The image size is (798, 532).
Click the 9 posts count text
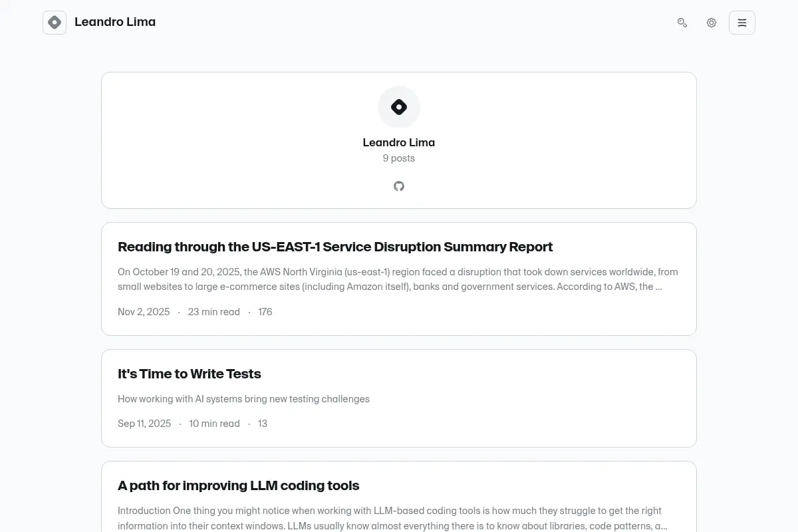[399, 158]
